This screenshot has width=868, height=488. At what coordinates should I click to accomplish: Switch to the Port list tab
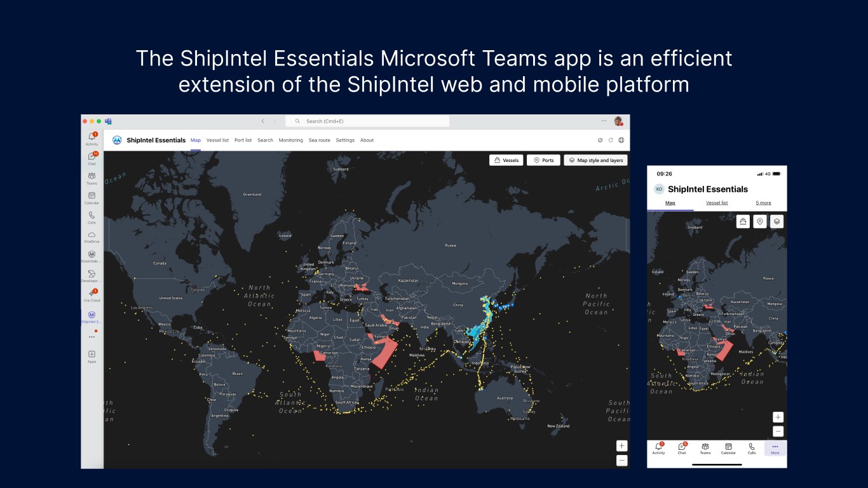[243, 140]
